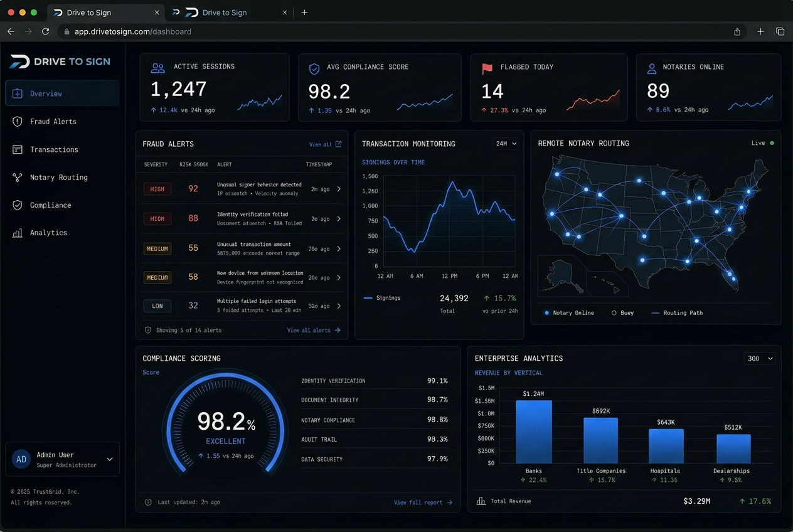The height and width of the screenshot is (532, 793).
Task: Open a new tab with the plus icon
Action: (760, 31)
